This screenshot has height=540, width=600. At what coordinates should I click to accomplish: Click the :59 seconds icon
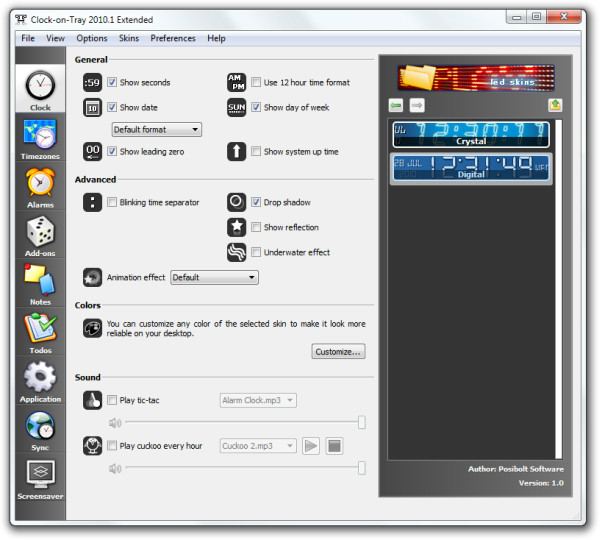[x=93, y=82]
